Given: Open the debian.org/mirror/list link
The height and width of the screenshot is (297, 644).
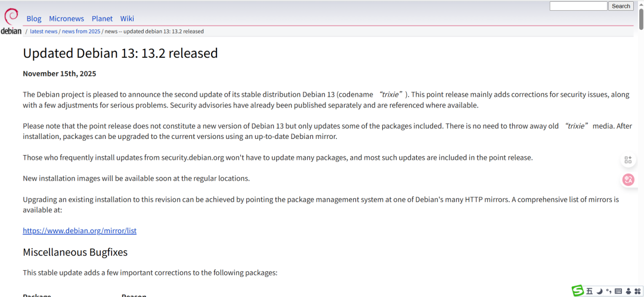Looking at the screenshot, I should pyautogui.click(x=80, y=230).
